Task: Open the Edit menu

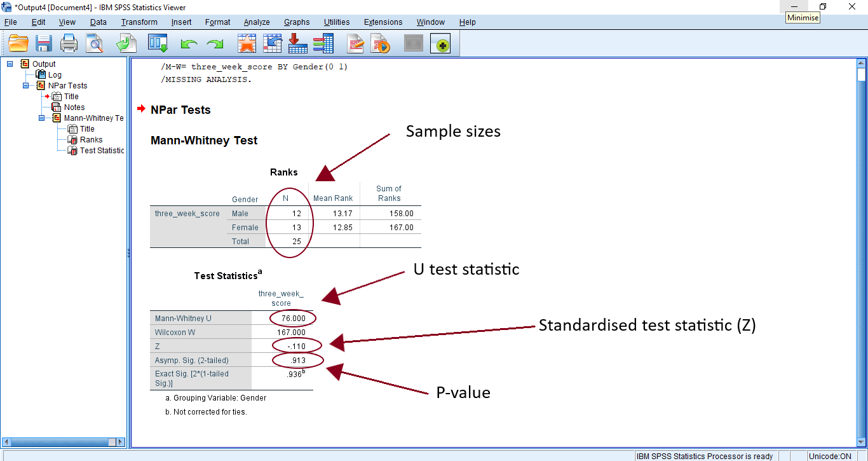Action: coord(39,22)
